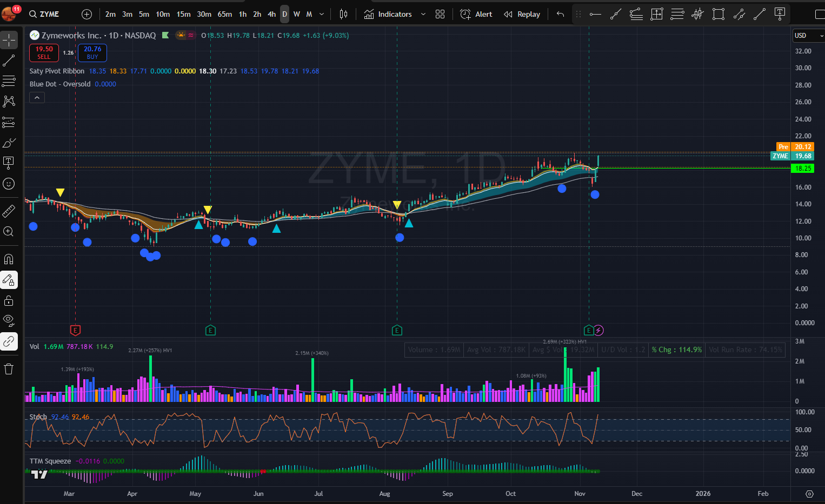Select rectangle tool in favorites bar
Viewport: 825px width, 504px height.
pyautogui.click(x=718, y=14)
